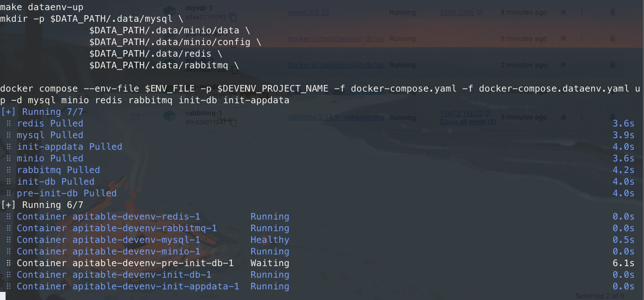Click the 'rabbitmq Pulled' line
The height and width of the screenshot is (300, 644).
pos(58,170)
